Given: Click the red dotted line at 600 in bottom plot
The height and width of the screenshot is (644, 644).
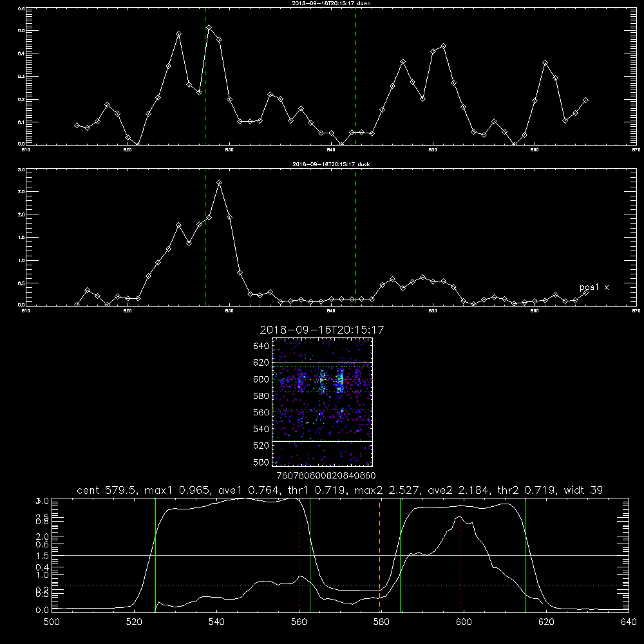Looking at the screenshot, I should [460, 554].
